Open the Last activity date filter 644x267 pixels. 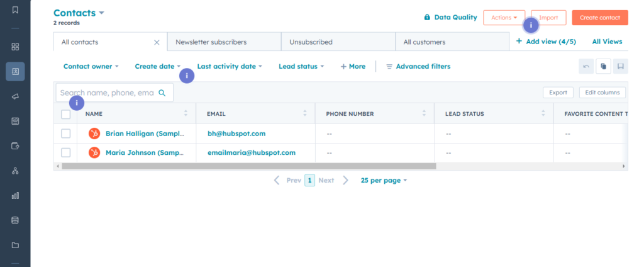click(x=230, y=66)
